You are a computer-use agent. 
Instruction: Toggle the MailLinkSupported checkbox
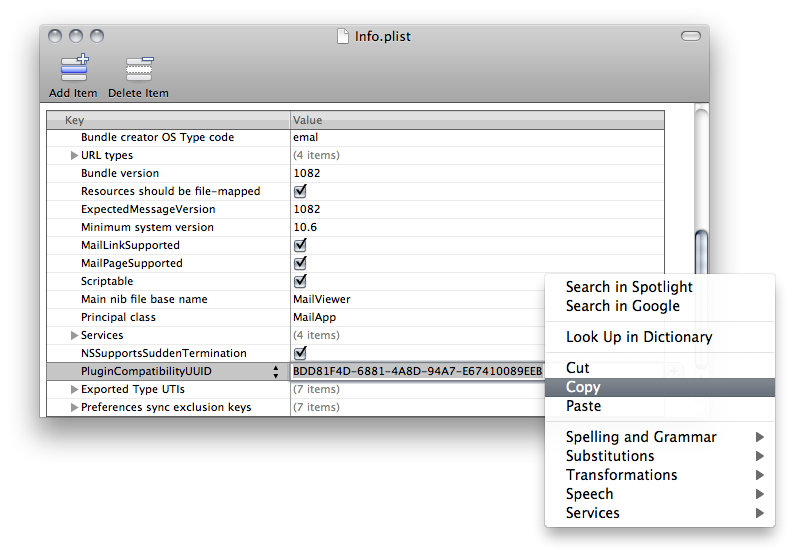(300, 245)
